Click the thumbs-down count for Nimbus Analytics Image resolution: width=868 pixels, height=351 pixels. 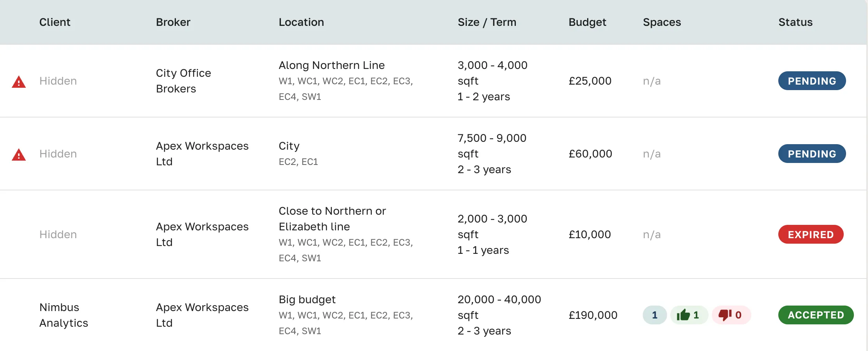pos(731,315)
